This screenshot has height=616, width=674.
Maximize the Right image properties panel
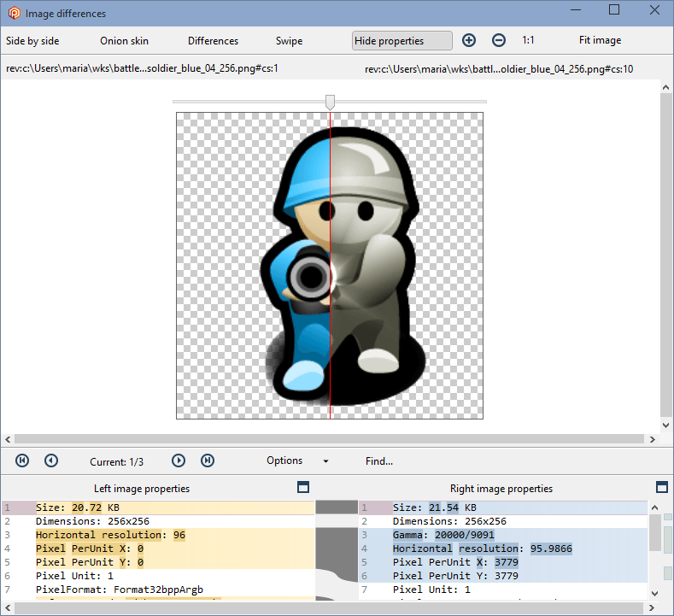tap(662, 487)
